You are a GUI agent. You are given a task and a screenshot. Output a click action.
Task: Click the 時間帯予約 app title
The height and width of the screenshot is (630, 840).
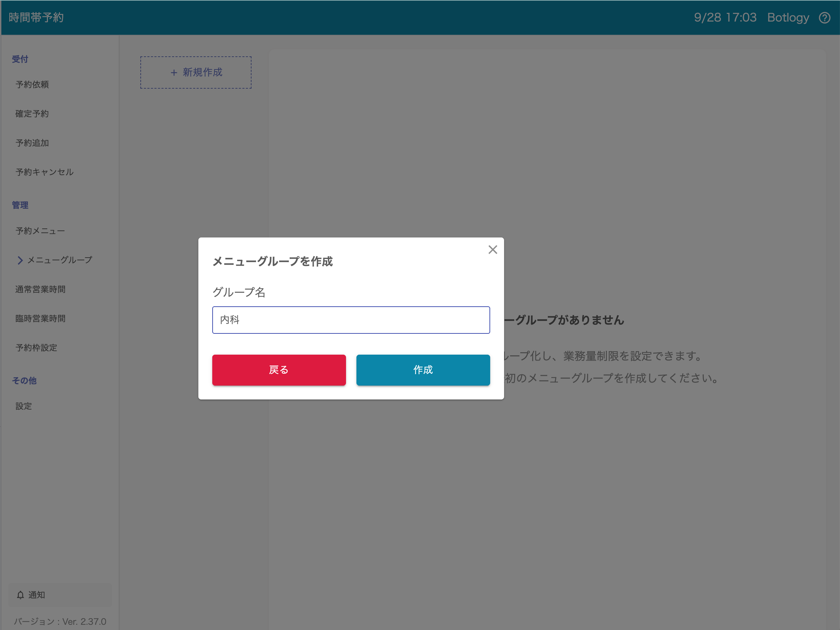tap(36, 17)
